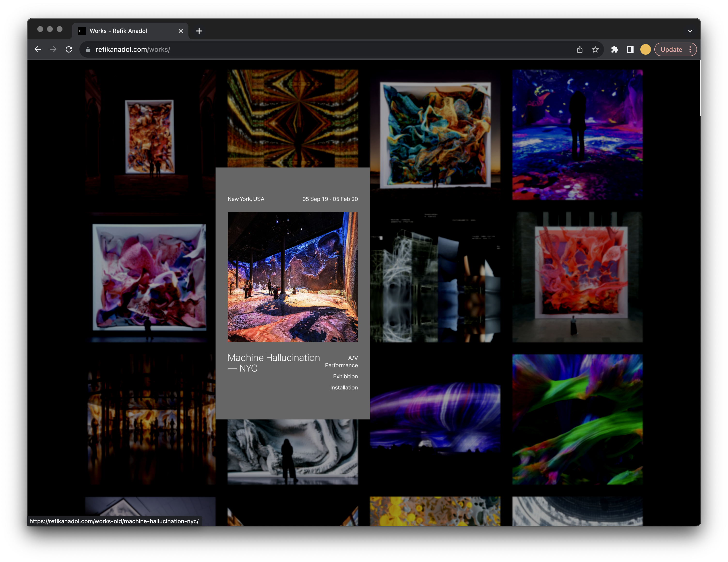Close the Works - Refik Anadol tab

(181, 31)
